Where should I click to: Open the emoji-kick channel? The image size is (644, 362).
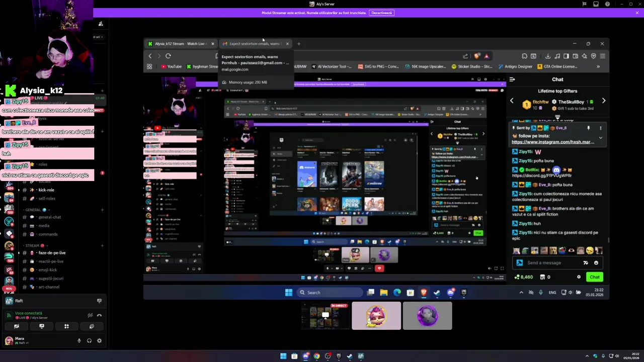point(47,270)
